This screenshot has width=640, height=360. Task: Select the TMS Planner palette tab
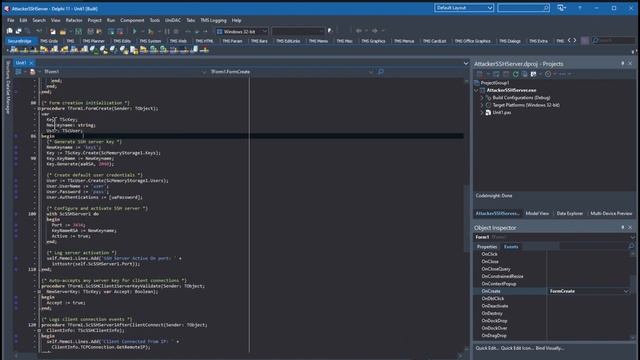coord(93,41)
